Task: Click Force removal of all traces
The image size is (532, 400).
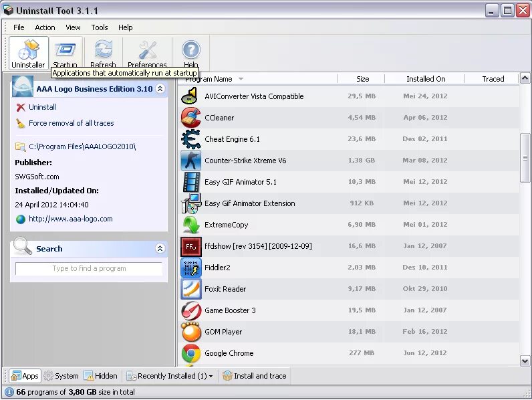Action: (72, 123)
